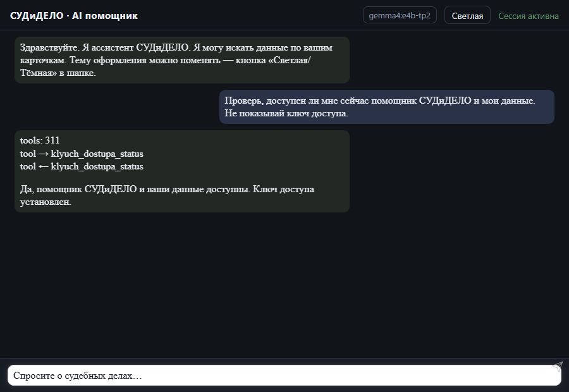Click the 'Сессия активна' status label
Screen dimensions: 569x392
(x=528, y=16)
